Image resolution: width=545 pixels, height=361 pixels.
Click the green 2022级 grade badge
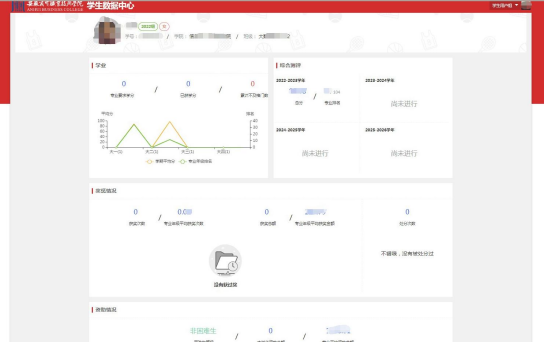148,26
